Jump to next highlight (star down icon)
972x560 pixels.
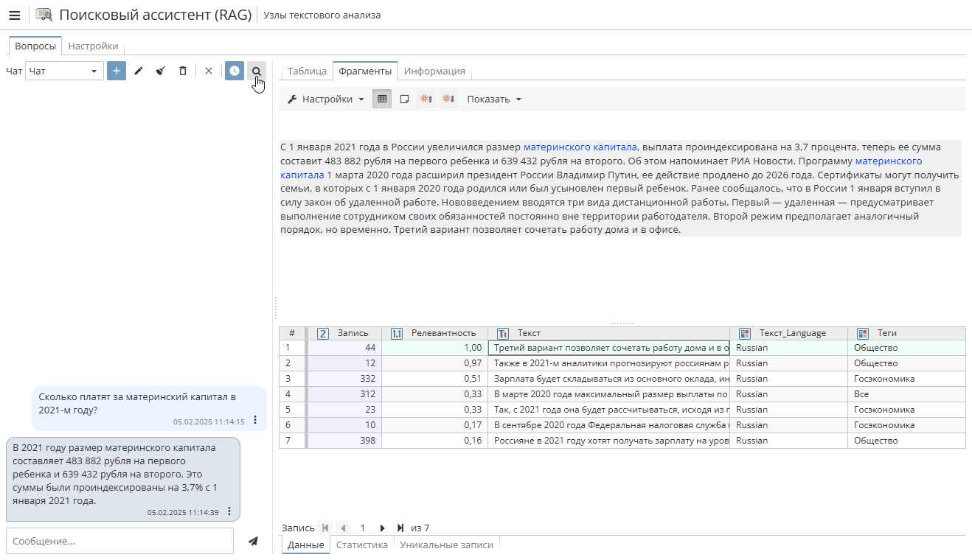tap(448, 99)
